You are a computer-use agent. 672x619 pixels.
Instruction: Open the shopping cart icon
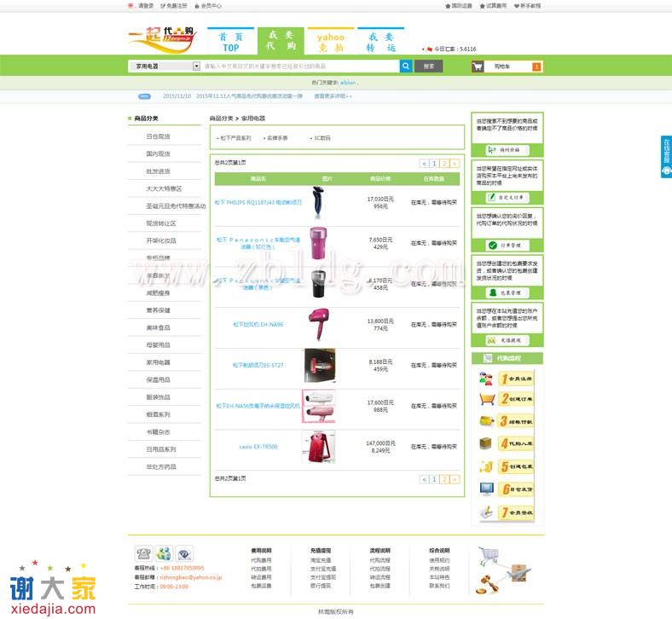[478, 66]
